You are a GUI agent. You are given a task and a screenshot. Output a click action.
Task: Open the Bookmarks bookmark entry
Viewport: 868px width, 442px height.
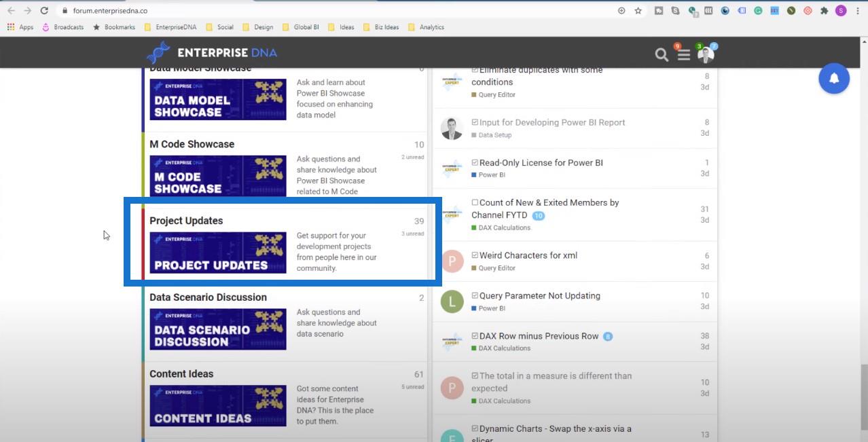[114, 27]
